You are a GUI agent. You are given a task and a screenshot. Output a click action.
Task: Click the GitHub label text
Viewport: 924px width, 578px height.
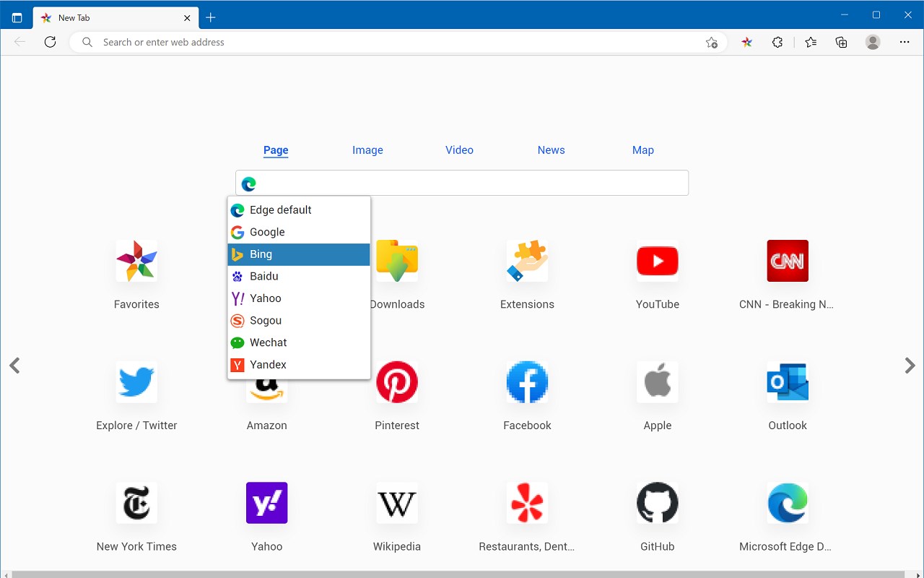coord(658,547)
